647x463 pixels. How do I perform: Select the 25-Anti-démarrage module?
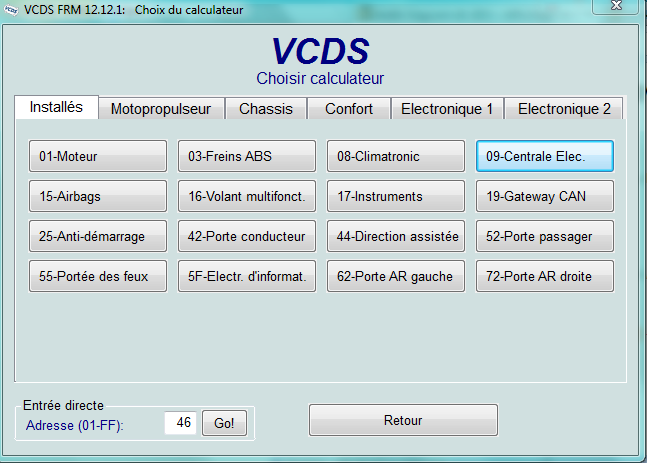[x=98, y=236]
